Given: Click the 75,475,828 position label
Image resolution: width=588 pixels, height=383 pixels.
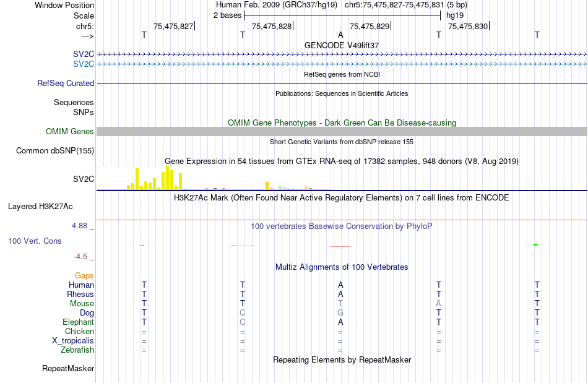Looking at the screenshot, I should [272, 26].
